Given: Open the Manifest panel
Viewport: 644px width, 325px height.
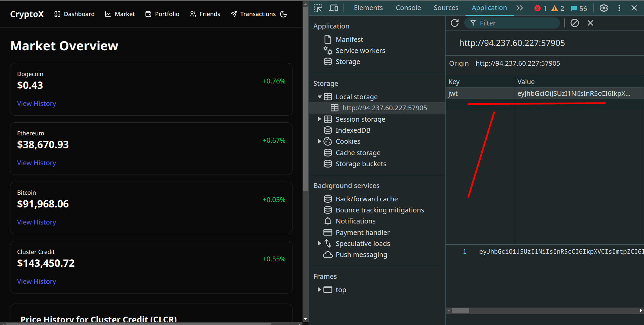Looking at the screenshot, I should click(349, 39).
